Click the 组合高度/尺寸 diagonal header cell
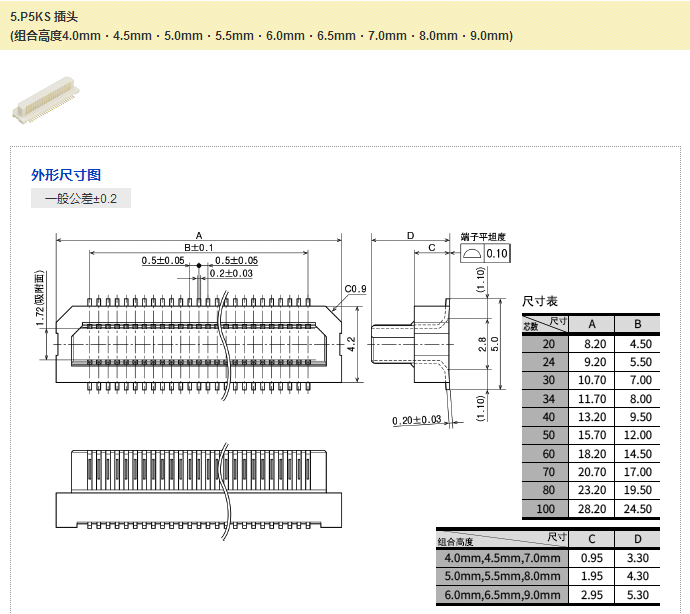 pyautogui.click(x=501, y=539)
